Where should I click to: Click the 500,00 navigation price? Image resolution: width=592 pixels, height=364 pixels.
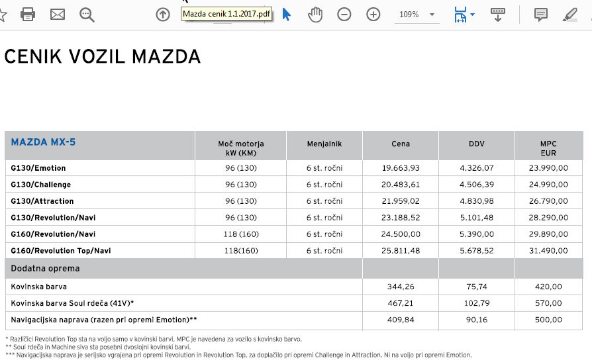tap(548, 320)
